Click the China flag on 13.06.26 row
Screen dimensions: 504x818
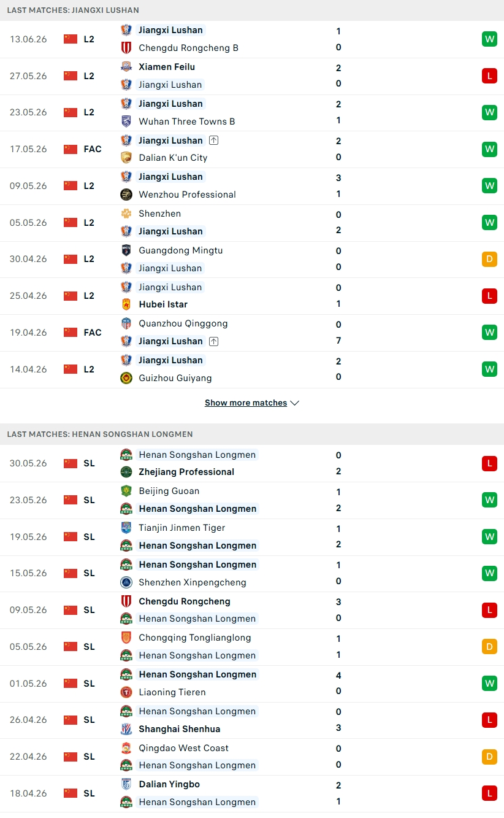pos(71,39)
